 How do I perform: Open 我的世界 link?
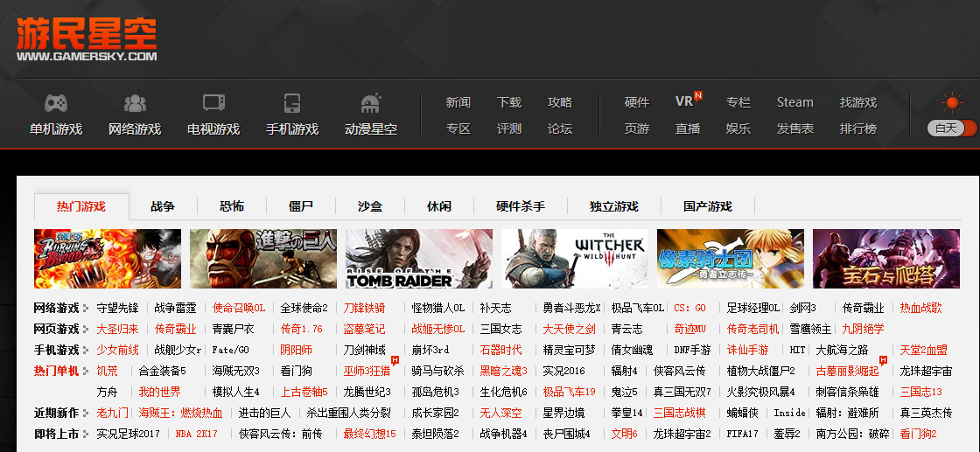click(159, 392)
